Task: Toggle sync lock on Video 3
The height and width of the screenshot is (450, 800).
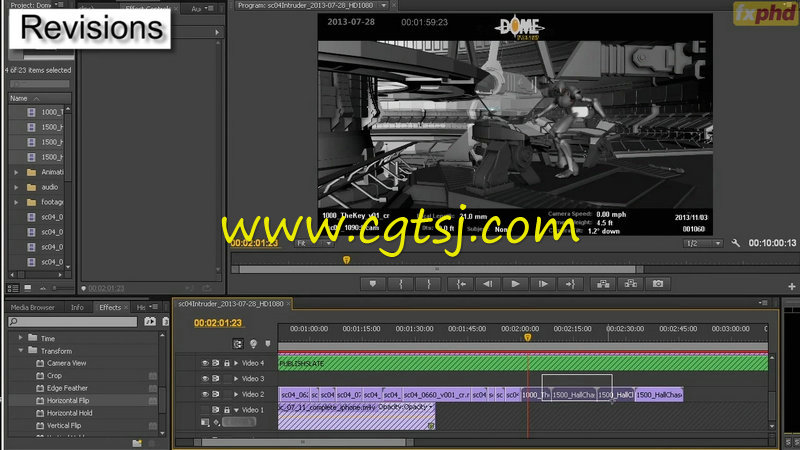Action: [x=216, y=379]
